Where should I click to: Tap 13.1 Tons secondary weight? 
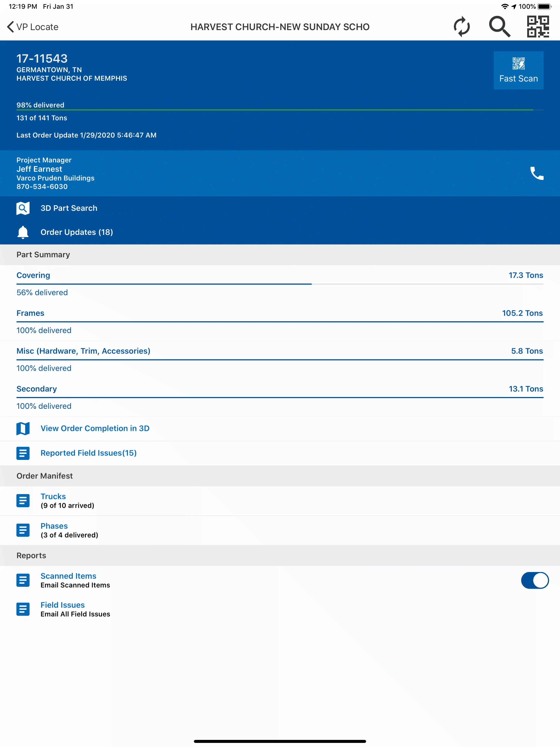(526, 389)
